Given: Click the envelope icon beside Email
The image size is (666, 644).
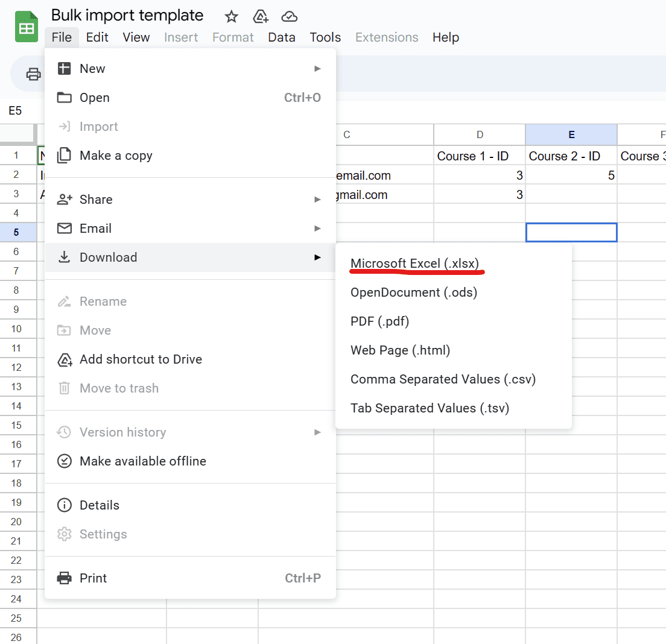Looking at the screenshot, I should click(64, 228).
